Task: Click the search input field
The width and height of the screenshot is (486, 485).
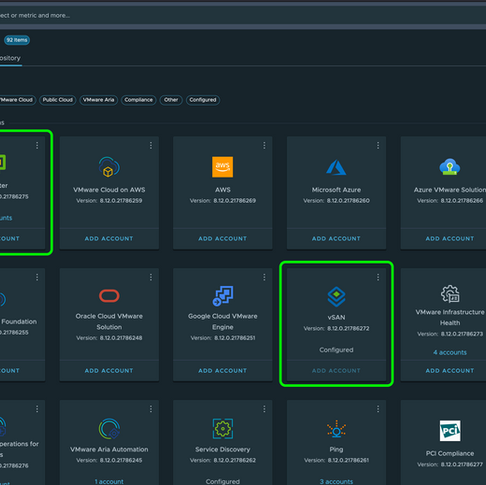Action: [243, 15]
